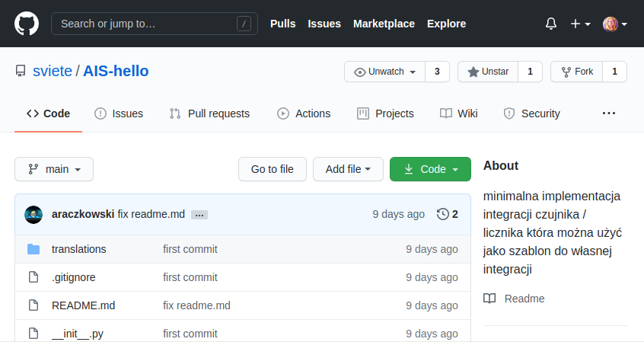Open the __init__.py file
The image size is (644, 342).
point(78,334)
